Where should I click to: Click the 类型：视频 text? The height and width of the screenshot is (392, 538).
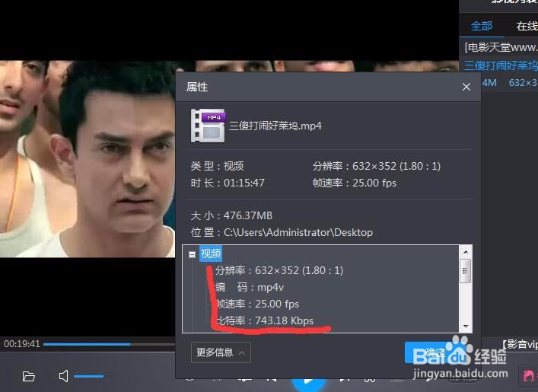217,166
